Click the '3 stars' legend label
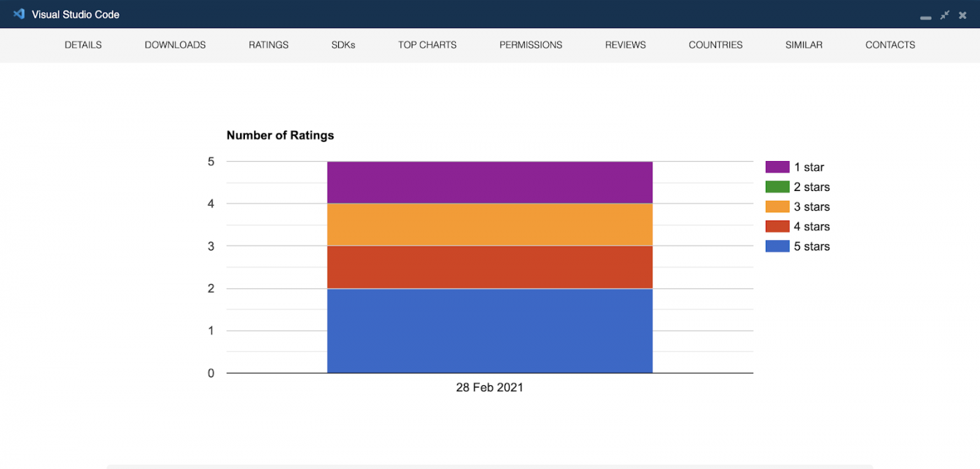This screenshot has height=469, width=980. (x=812, y=206)
